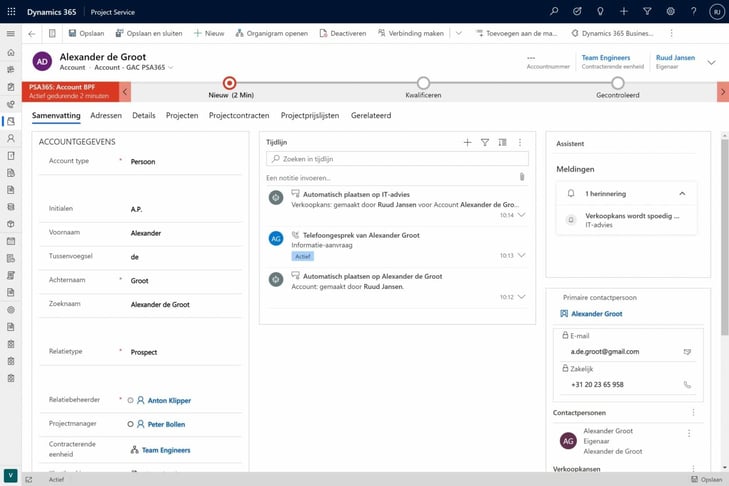Open the Alexander Groot primary contact link
The height and width of the screenshot is (486, 729).
pyautogui.click(x=596, y=314)
